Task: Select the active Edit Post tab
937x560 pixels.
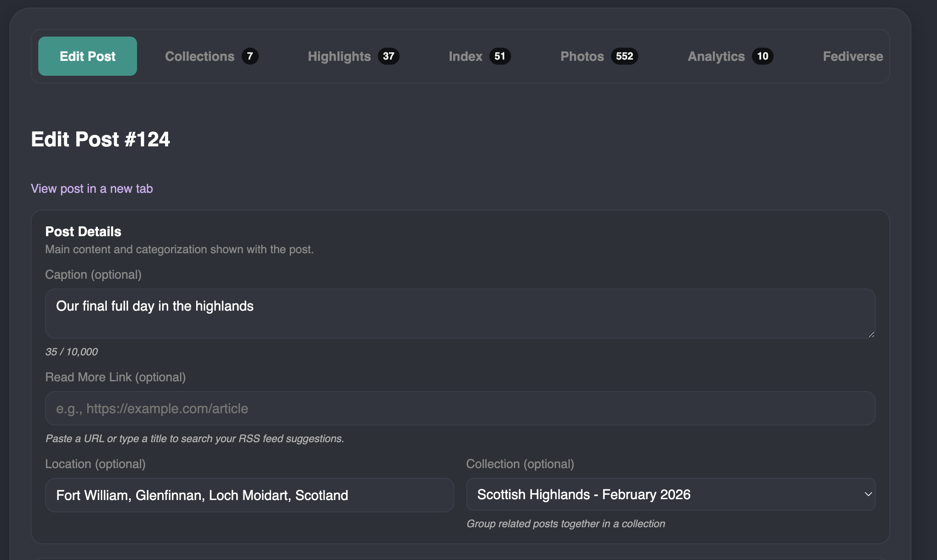Action: 88,56
